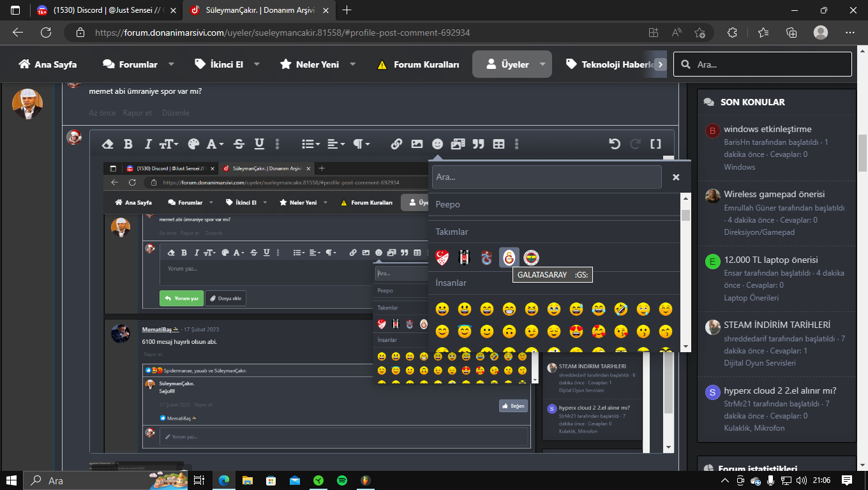The width and height of the screenshot is (868, 490).
Task: Go back to the previous page
Action: pos(18,33)
